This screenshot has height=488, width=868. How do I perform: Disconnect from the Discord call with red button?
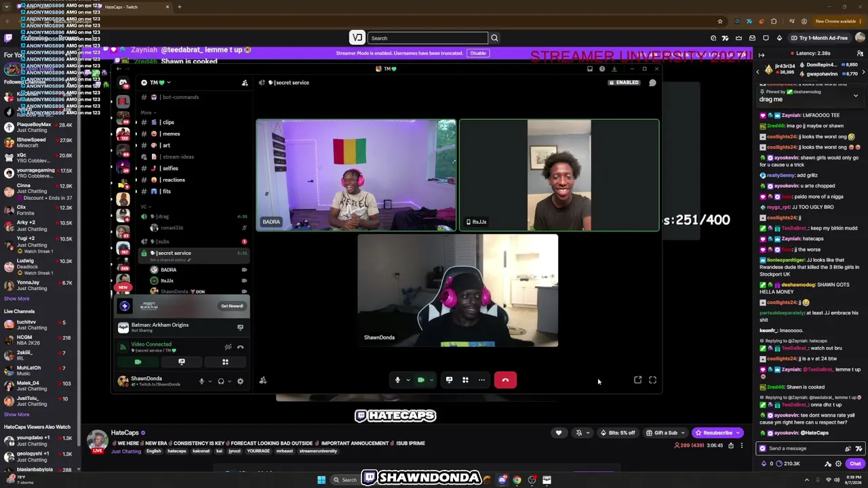(505, 380)
